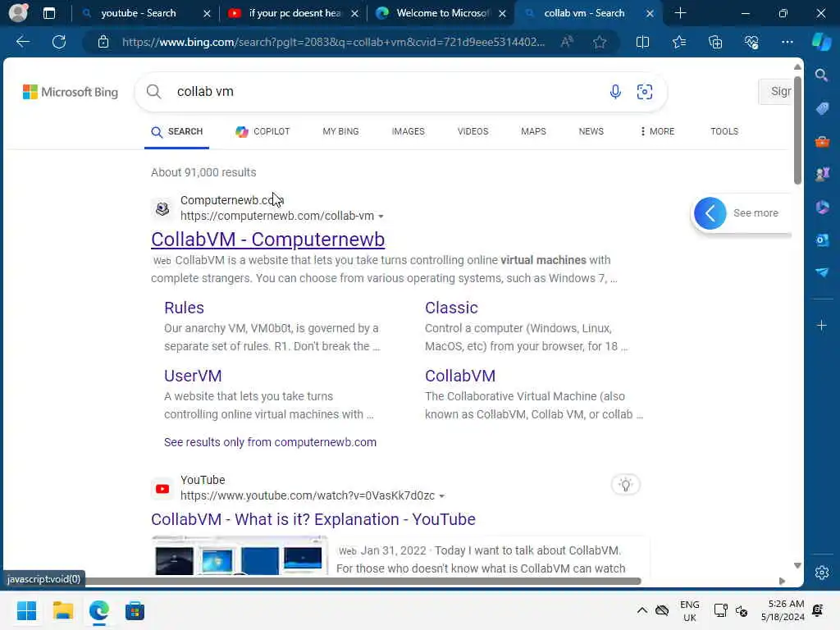The height and width of the screenshot is (630, 840).
Task: Expand the See more side panel
Action: tap(710, 213)
